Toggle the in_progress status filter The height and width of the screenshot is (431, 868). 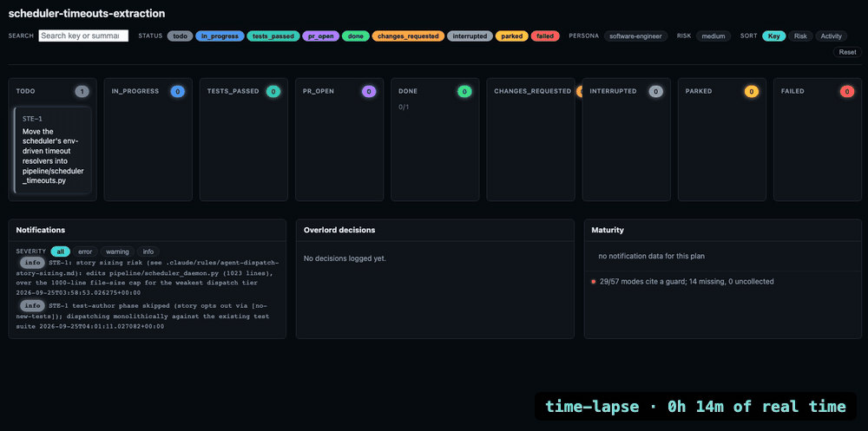point(220,36)
